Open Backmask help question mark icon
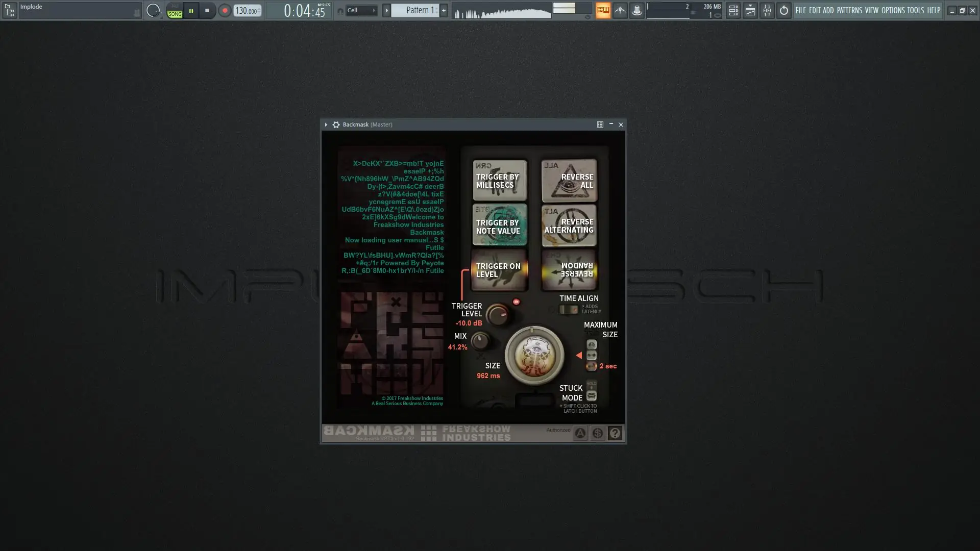Screen dimensions: 980x551 coord(615,433)
